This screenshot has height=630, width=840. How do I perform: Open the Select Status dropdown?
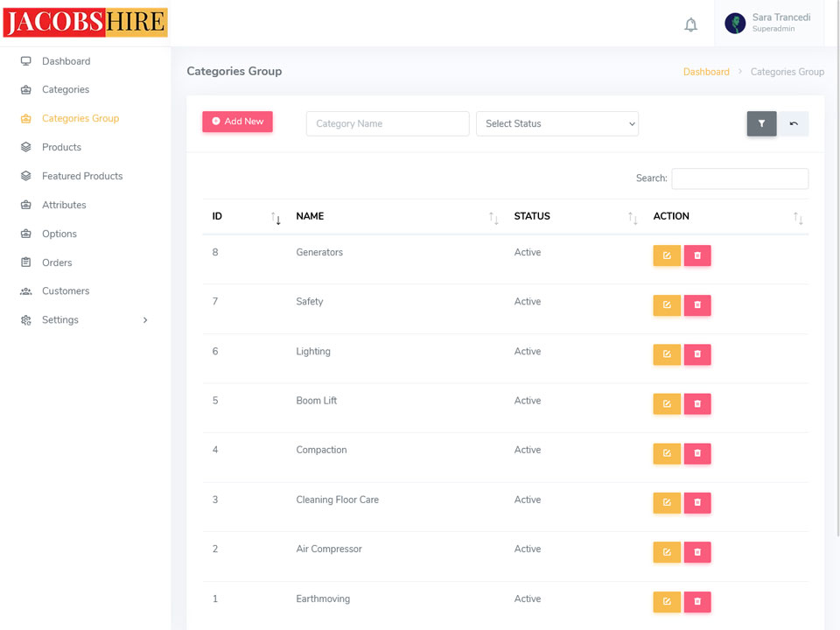point(556,123)
